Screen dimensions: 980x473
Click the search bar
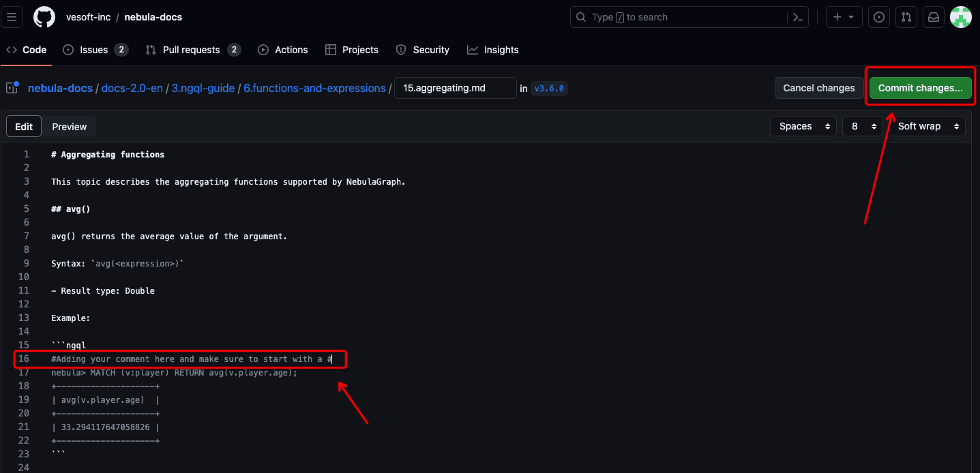pyautogui.click(x=689, y=17)
